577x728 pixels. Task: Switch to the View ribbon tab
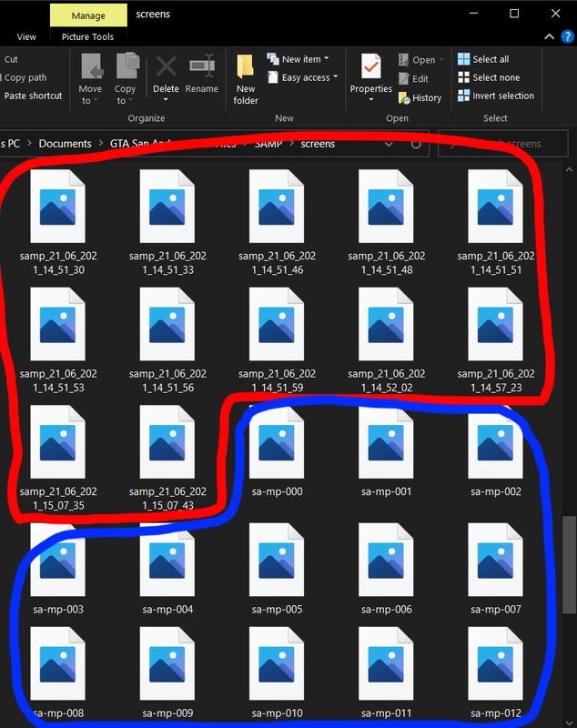click(26, 36)
